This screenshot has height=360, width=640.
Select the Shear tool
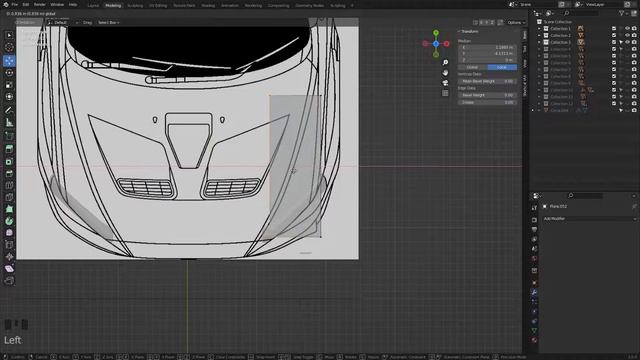pyautogui.click(x=9, y=269)
